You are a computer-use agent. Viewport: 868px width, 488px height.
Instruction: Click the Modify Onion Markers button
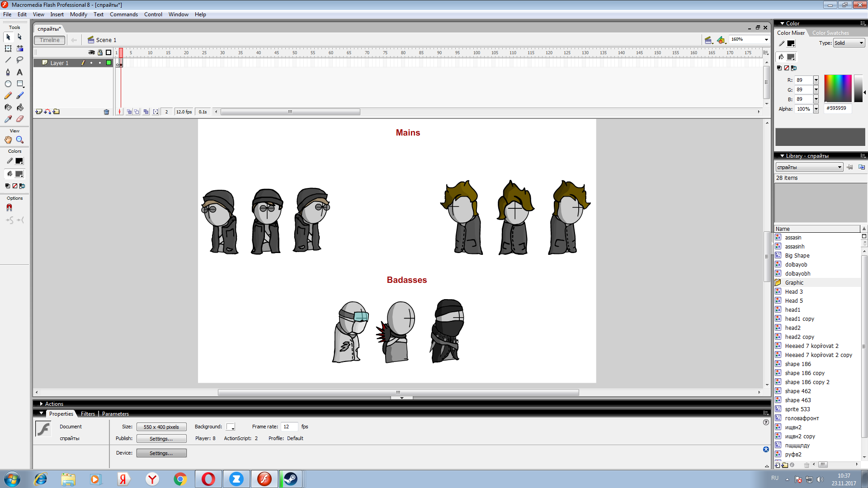[x=156, y=112]
